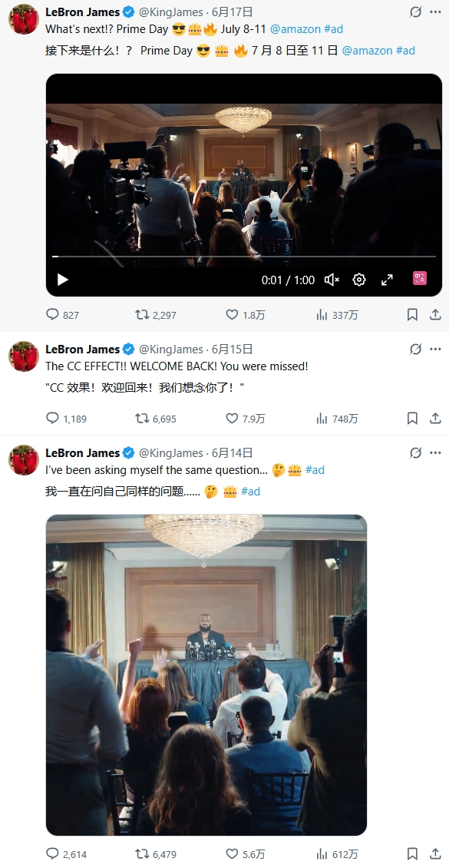Viewport: 449px width, 868px height.
Task: Share the June 15 post
Action: (435, 419)
